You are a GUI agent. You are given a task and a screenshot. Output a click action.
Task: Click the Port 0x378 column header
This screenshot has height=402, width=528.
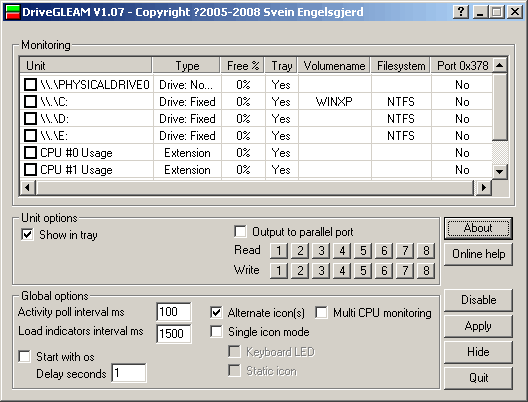click(461, 66)
